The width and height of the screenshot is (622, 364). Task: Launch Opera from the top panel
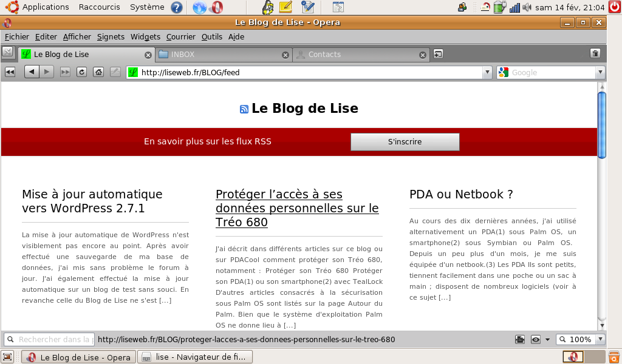(x=216, y=7)
